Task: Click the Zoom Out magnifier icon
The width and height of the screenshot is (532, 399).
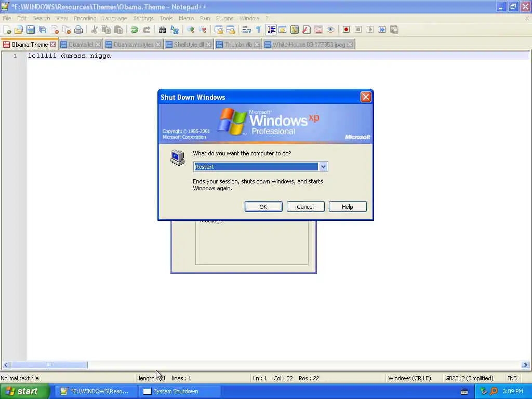Action: pos(203,30)
